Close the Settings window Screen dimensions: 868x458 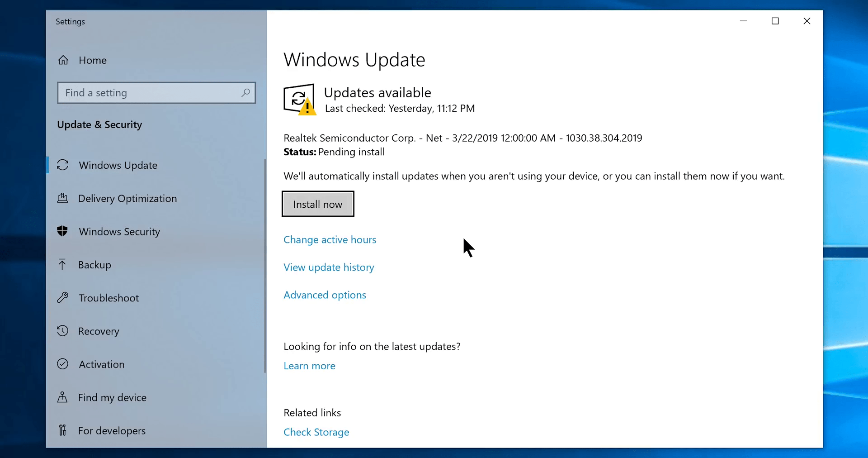pos(807,21)
